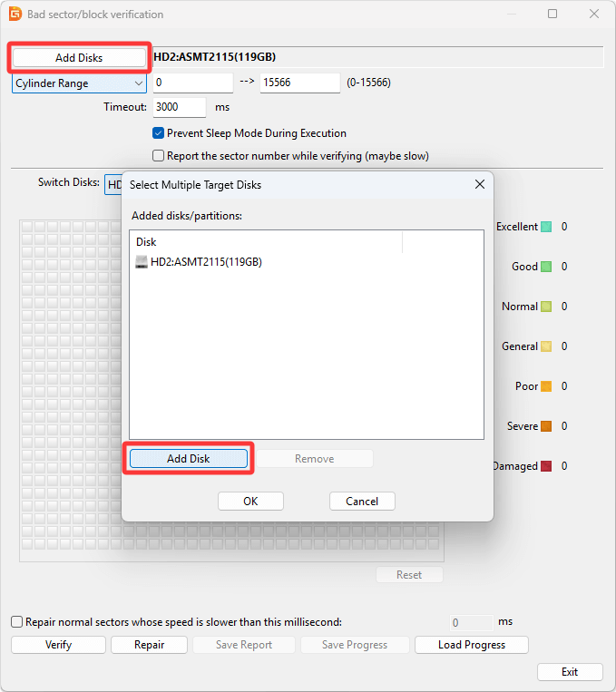
Task: Open the Cylinder Range dropdown
Action: coord(80,83)
